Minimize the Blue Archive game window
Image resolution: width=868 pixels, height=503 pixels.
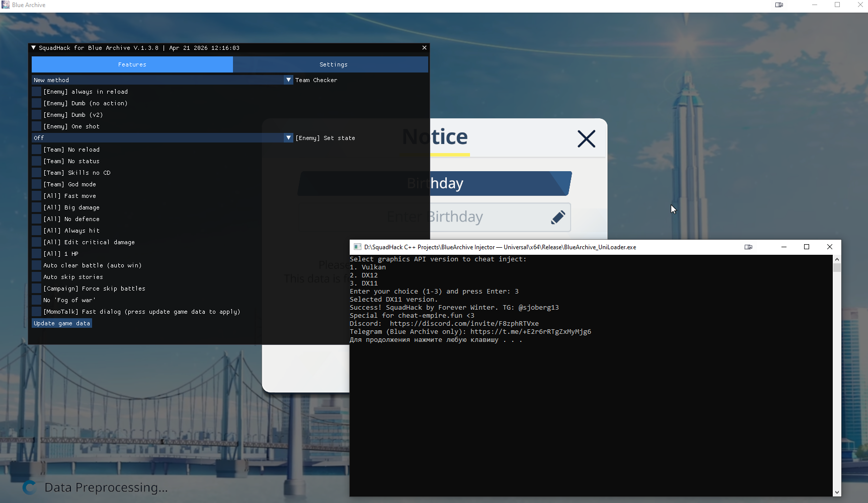point(814,5)
